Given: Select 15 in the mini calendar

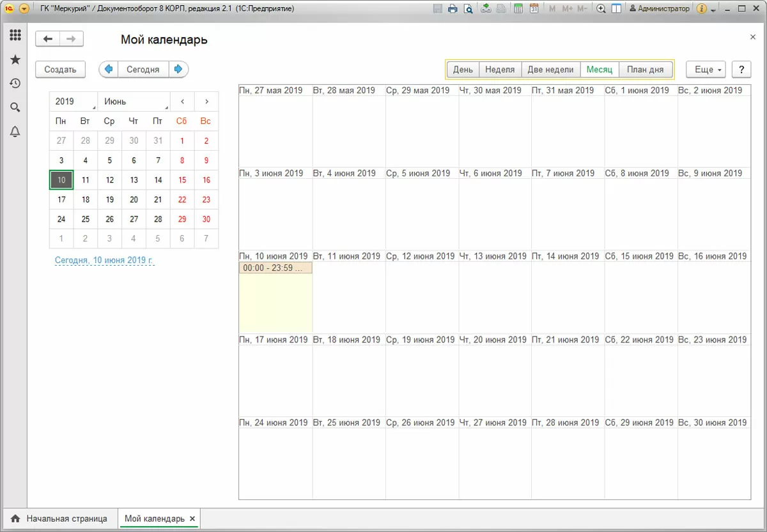Looking at the screenshot, I should [182, 180].
